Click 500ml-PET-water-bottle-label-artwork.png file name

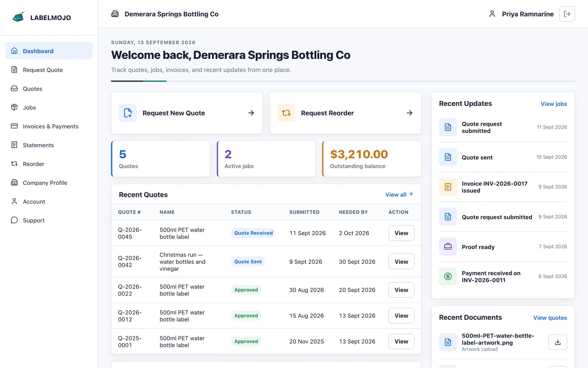(x=498, y=339)
